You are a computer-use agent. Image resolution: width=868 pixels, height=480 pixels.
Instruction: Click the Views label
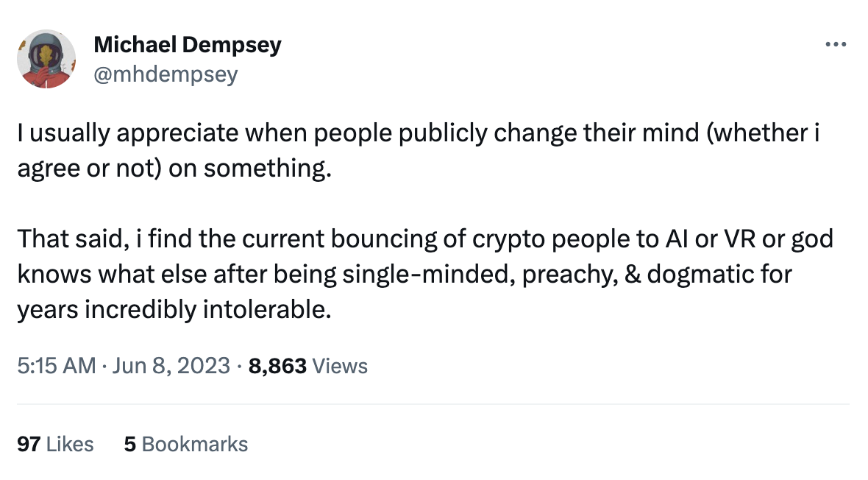(340, 366)
